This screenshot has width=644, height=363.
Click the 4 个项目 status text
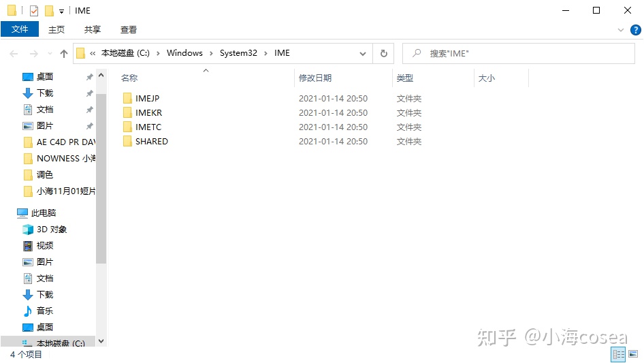26,354
